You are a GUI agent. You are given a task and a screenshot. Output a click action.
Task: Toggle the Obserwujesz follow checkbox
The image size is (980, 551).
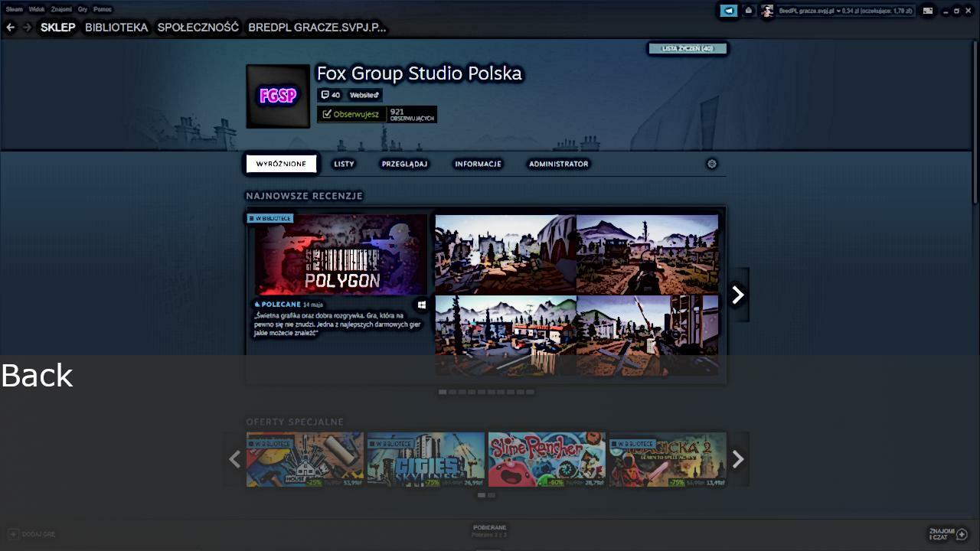click(x=327, y=114)
